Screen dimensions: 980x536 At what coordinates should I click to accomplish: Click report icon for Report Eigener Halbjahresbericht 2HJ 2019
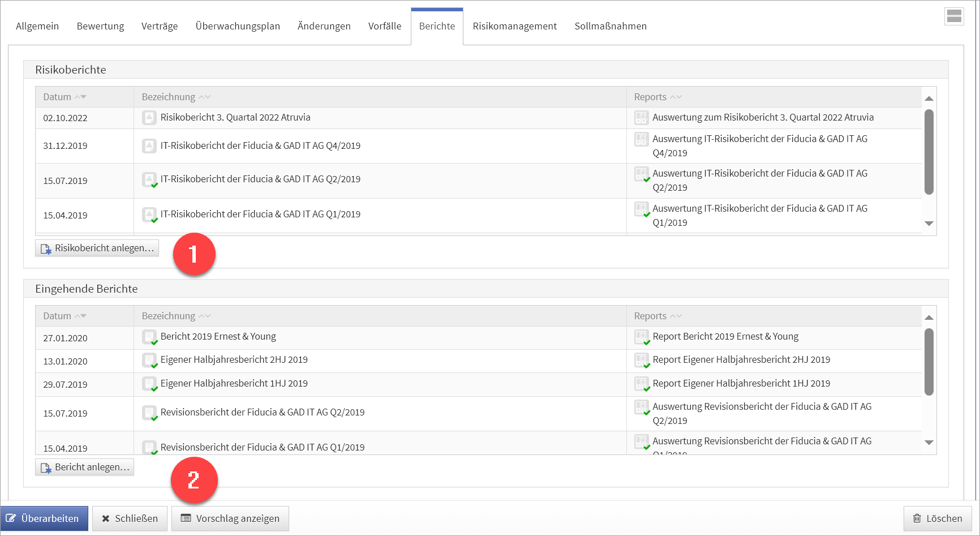click(x=641, y=360)
